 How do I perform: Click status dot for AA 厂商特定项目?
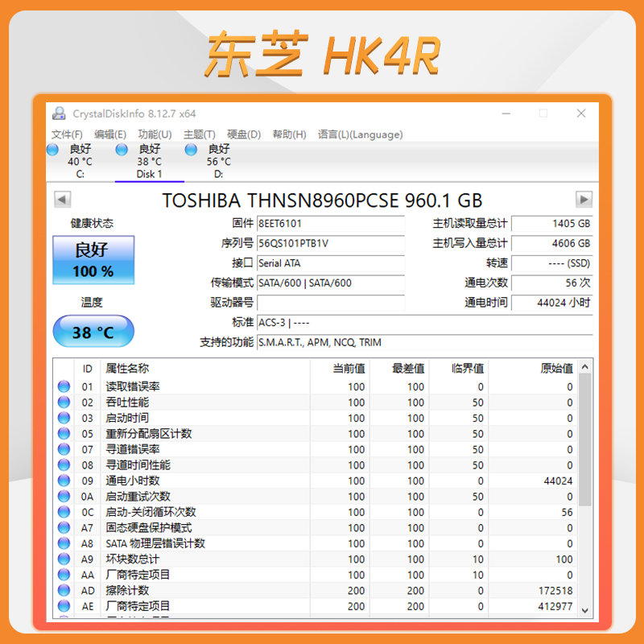[x=64, y=575]
